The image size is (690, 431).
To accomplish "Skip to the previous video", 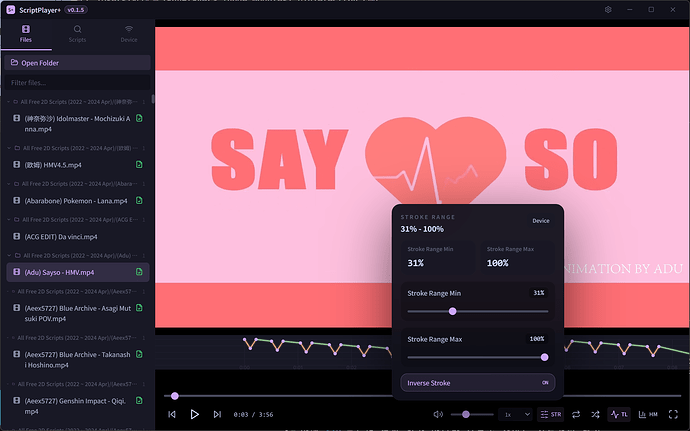I will click(172, 414).
